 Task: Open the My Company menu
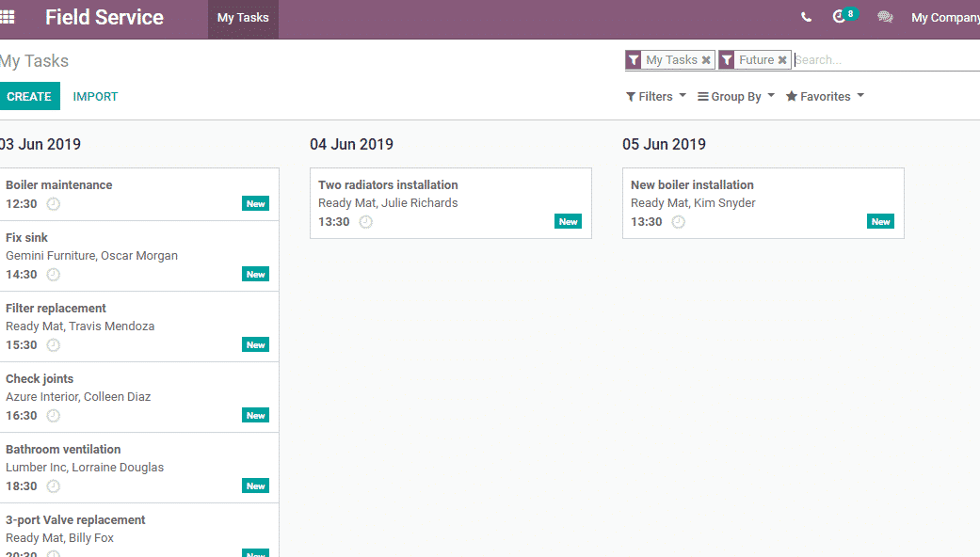pyautogui.click(x=944, y=18)
